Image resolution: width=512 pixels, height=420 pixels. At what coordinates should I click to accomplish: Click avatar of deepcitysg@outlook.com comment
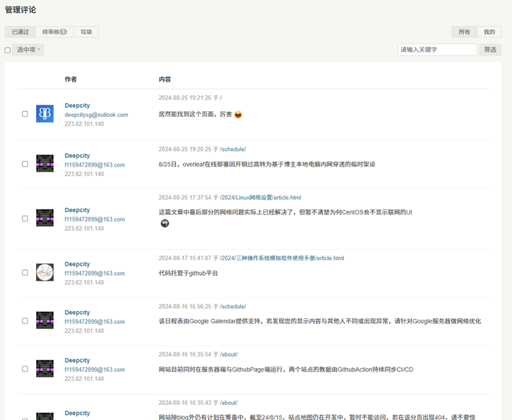coord(45,114)
